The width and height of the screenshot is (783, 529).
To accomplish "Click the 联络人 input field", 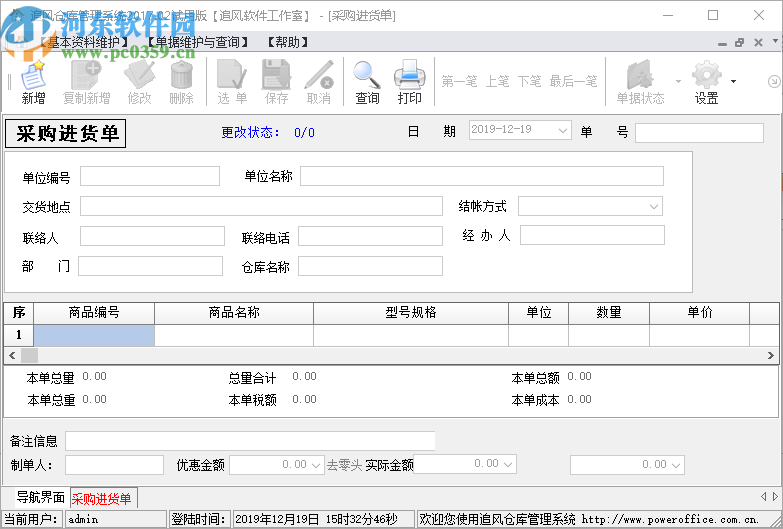I will [152, 236].
